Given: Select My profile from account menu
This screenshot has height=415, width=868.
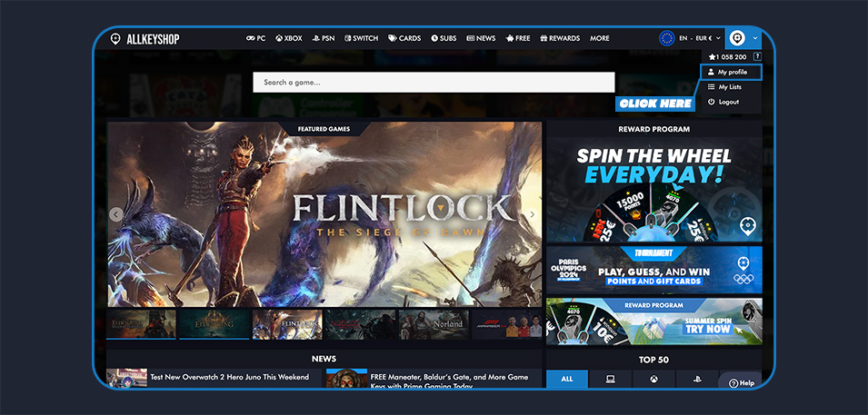Looking at the screenshot, I should 732,72.
